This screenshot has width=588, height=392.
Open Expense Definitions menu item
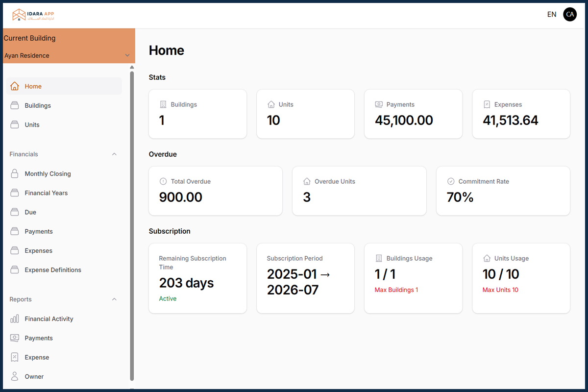pyautogui.click(x=53, y=270)
